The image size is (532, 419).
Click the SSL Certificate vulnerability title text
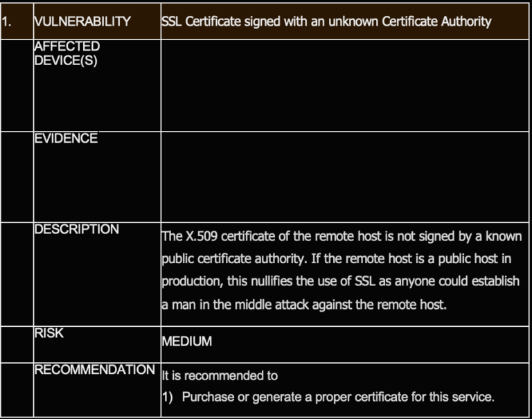pos(326,21)
